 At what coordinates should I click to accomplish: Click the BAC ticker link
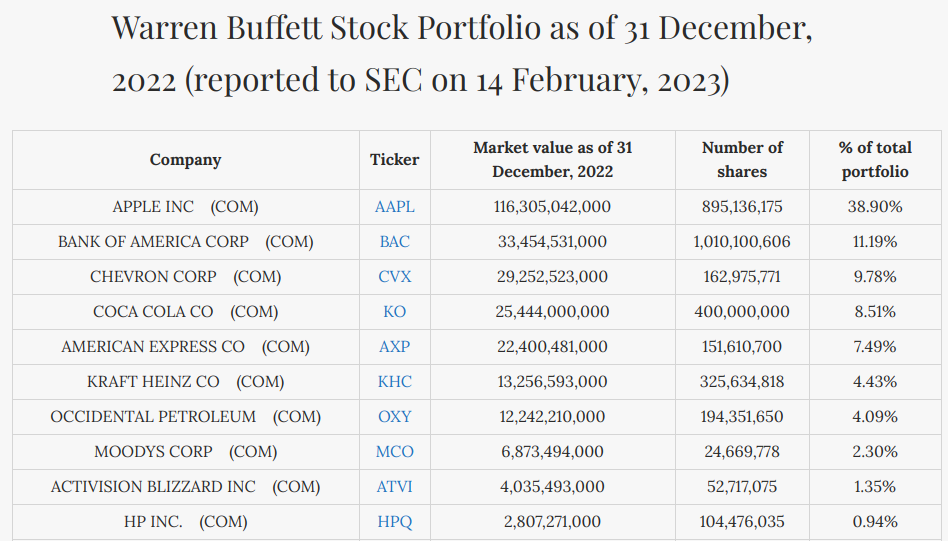click(394, 242)
